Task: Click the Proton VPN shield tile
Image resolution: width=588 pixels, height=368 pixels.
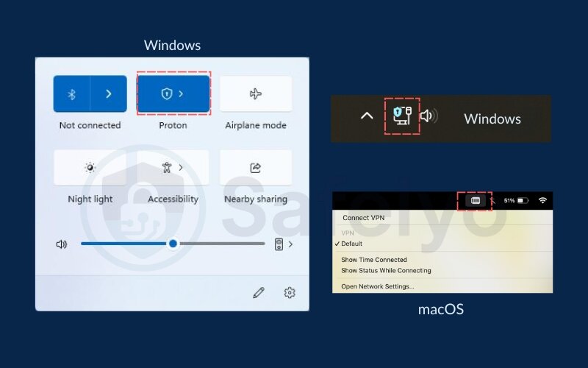Action: tap(166, 94)
